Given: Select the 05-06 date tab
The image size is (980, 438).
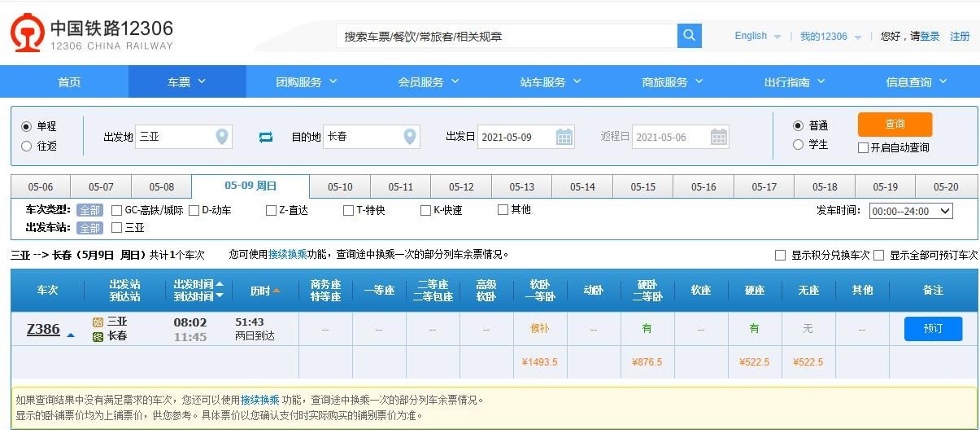Looking at the screenshot, I should tap(41, 186).
